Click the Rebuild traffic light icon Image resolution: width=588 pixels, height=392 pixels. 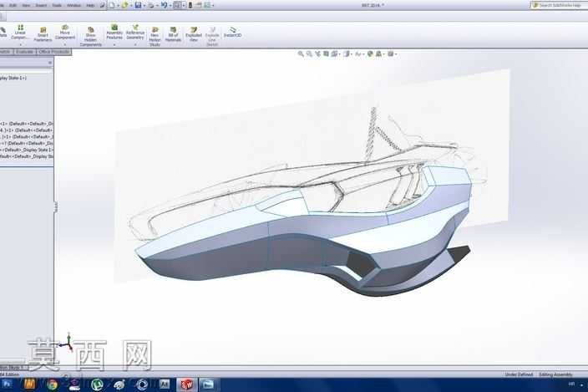click(x=190, y=5)
